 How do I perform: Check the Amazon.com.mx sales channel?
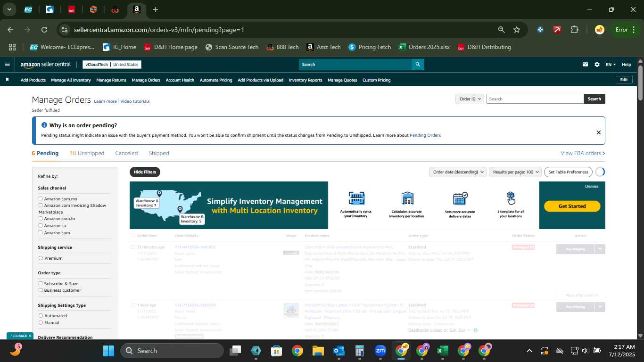tap(41, 199)
